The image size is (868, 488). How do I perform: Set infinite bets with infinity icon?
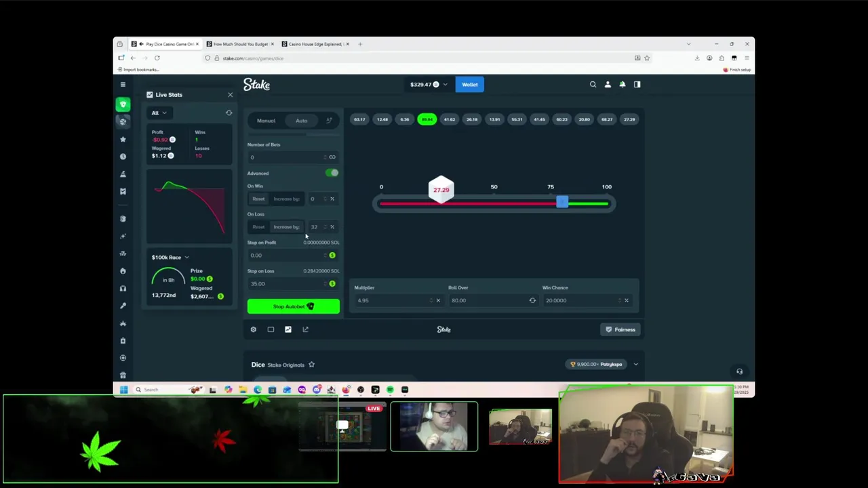332,157
